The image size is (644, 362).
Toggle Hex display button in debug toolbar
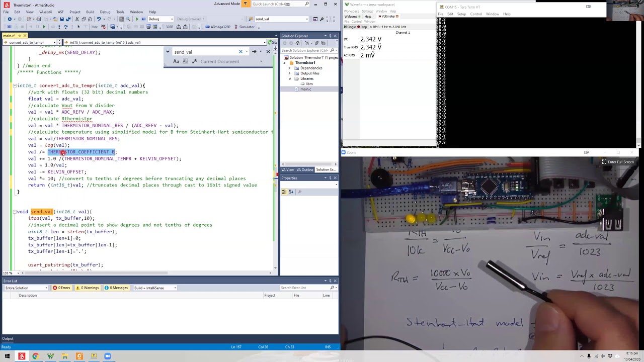coord(95,27)
